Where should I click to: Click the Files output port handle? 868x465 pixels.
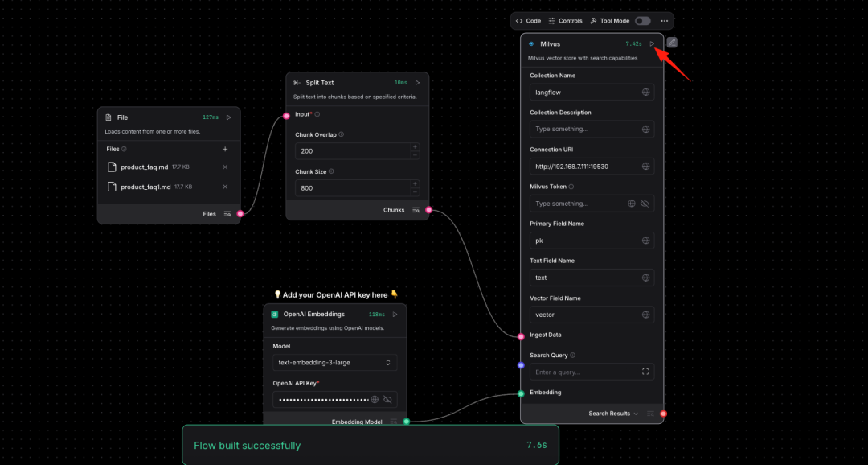tap(240, 214)
